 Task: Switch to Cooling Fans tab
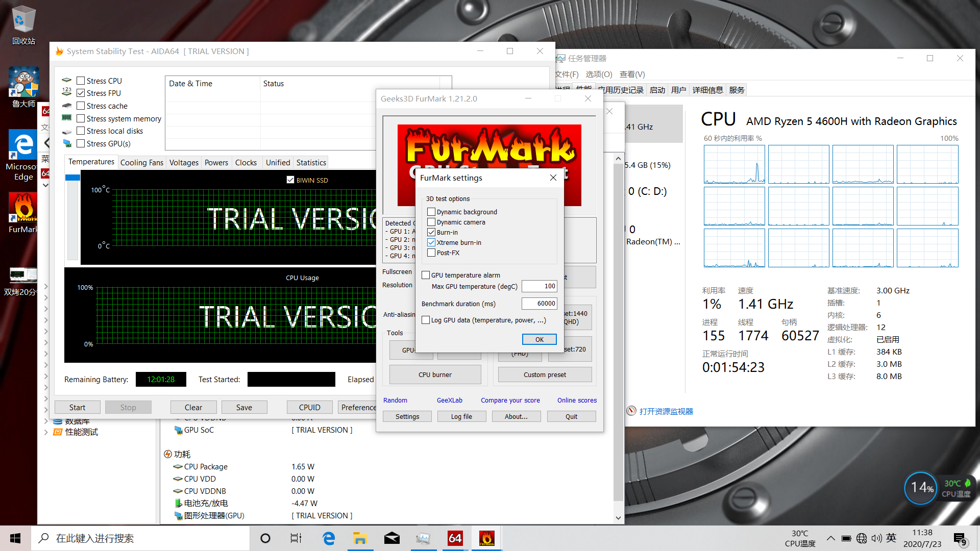coord(142,162)
